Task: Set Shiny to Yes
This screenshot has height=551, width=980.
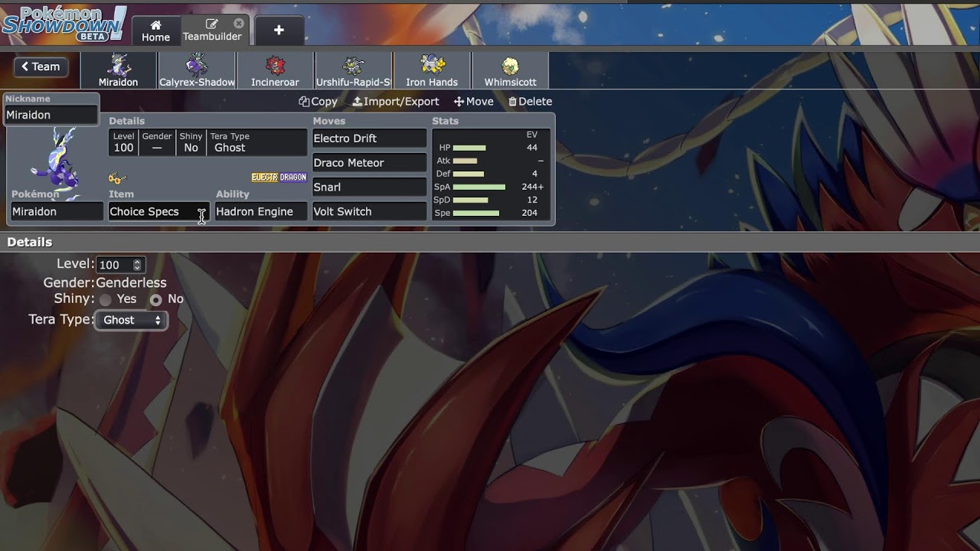Action: coord(106,299)
